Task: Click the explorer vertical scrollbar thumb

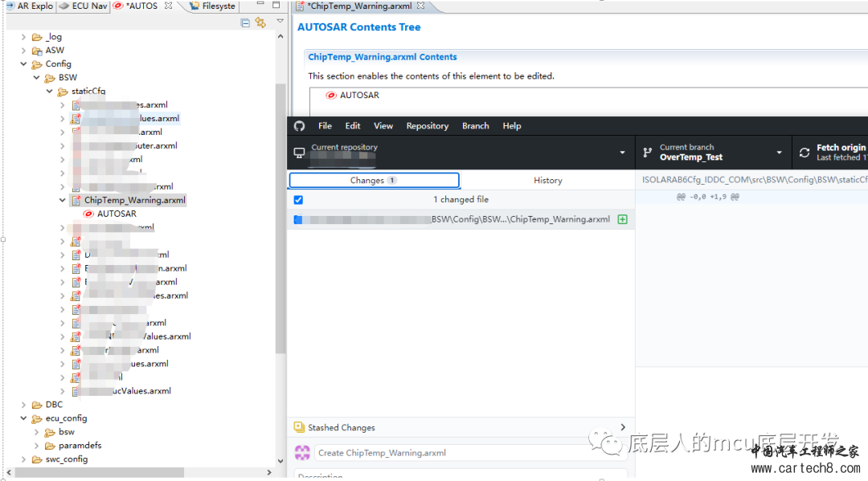Action: coord(280,218)
